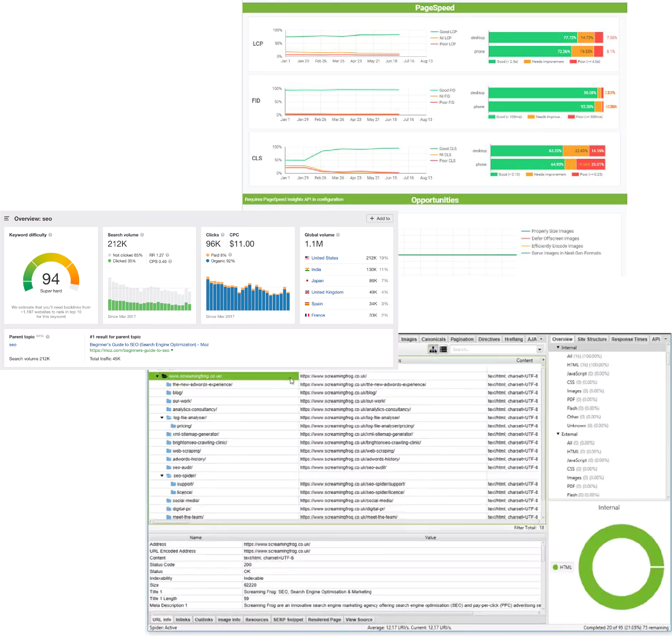Switch to tree view icon
Screen dimensions: 672x636
coord(433,349)
